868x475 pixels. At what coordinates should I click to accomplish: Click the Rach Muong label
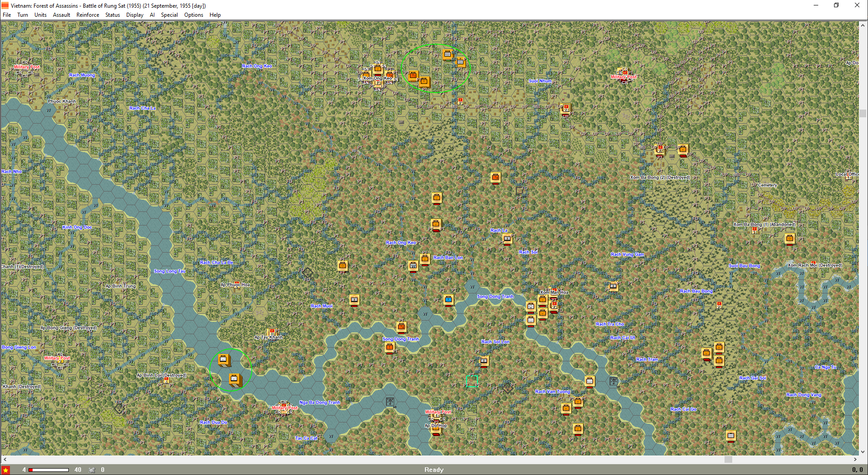[x=82, y=75]
